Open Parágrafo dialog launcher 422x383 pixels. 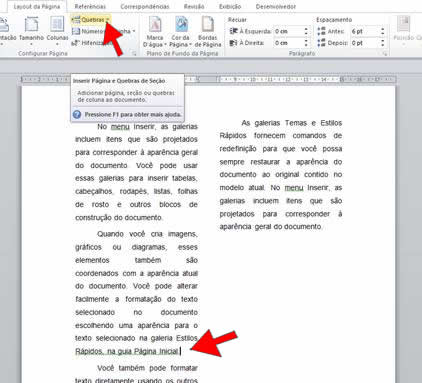pyautogui.click(x=385, y=53)
